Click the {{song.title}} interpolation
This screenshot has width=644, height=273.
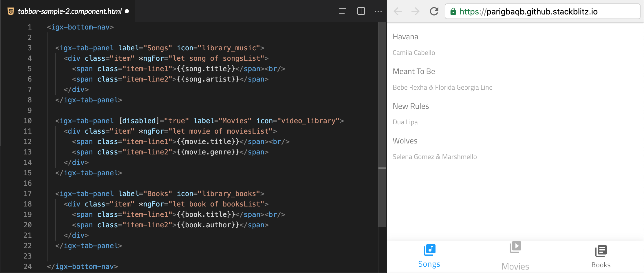(x=206, y=69)
